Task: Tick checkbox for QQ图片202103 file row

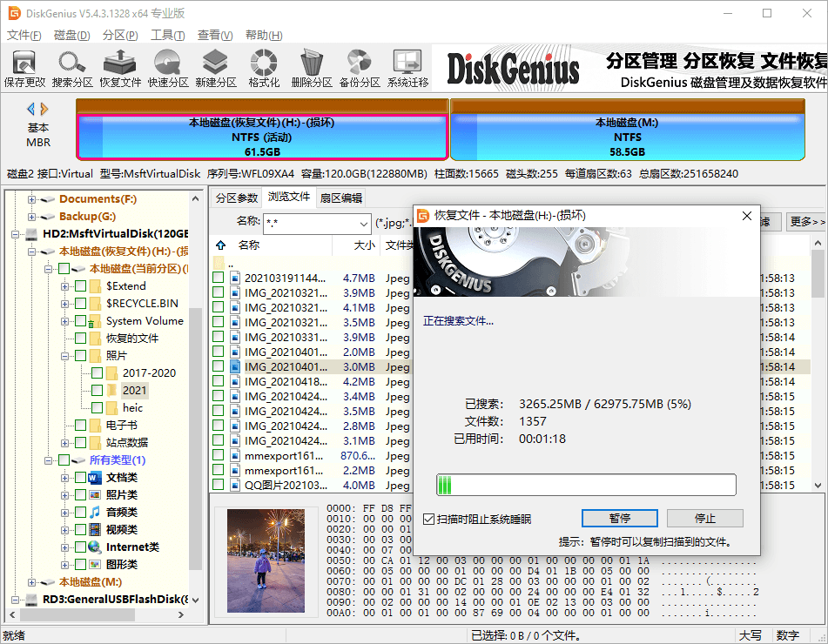Action: tap(218, 485)
